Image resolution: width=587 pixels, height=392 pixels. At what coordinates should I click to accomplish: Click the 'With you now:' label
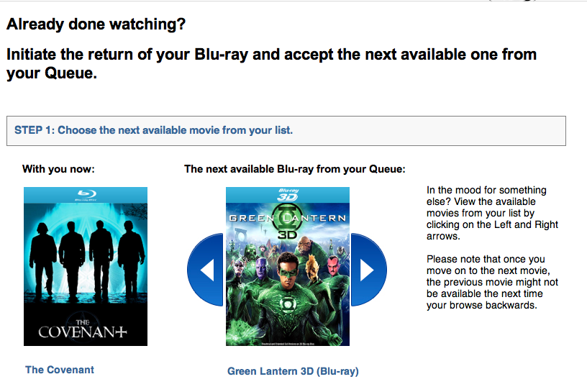click(x=58, y=169)
